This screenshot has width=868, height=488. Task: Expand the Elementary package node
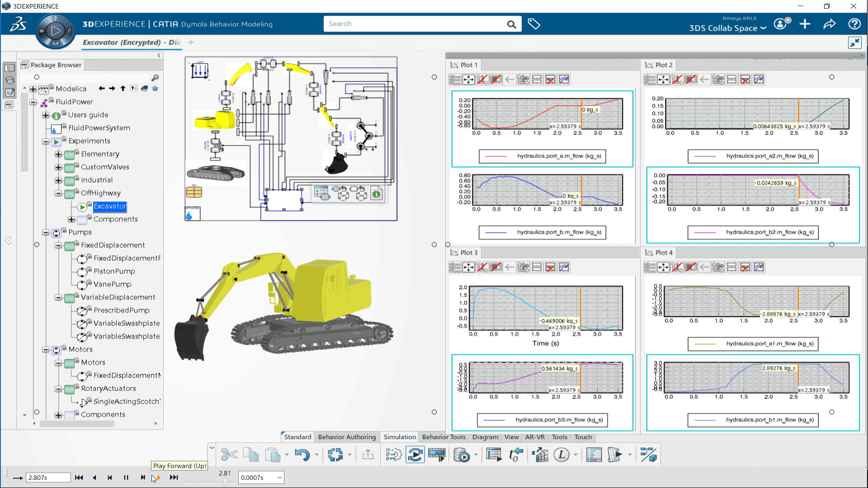pos(58,155)
